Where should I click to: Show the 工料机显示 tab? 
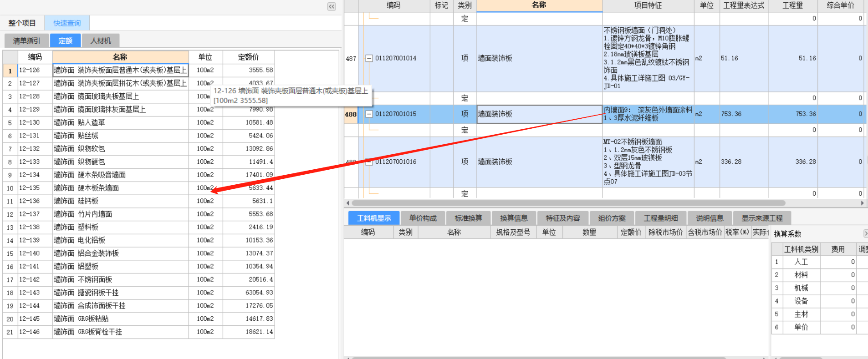(374, 218)
